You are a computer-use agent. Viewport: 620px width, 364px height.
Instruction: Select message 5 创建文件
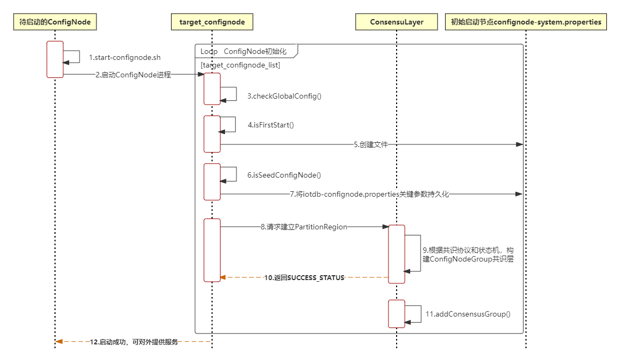tap(371, 144)
